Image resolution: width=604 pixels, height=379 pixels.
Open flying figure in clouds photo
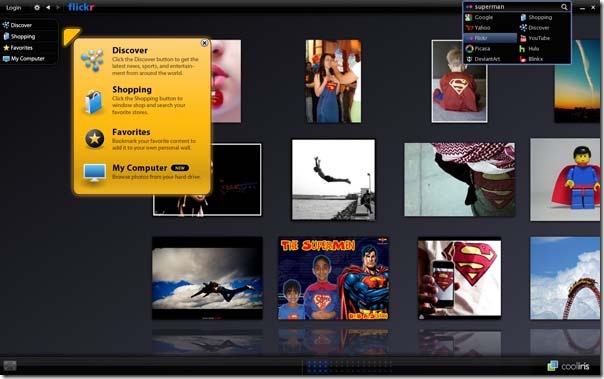click(207, 278)
